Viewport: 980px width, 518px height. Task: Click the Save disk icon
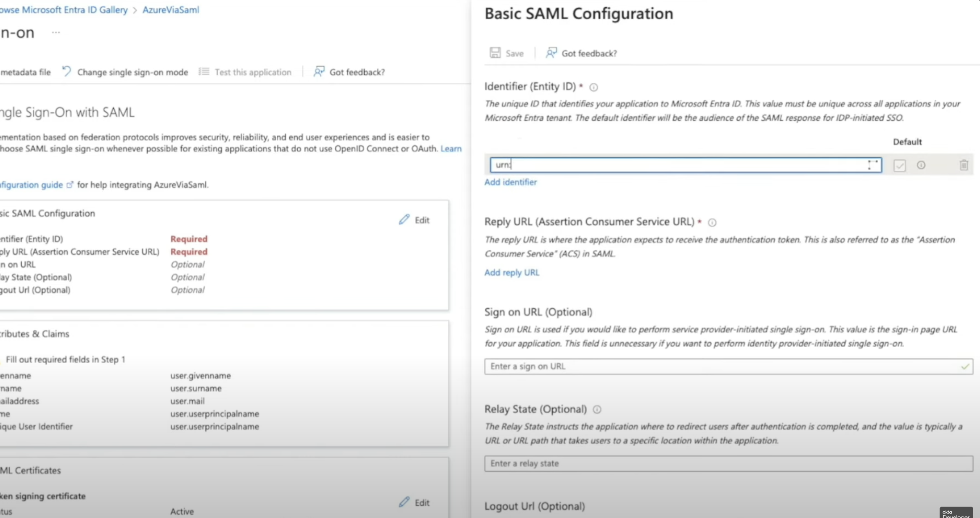pyautogui.click(x=495, y=53)
